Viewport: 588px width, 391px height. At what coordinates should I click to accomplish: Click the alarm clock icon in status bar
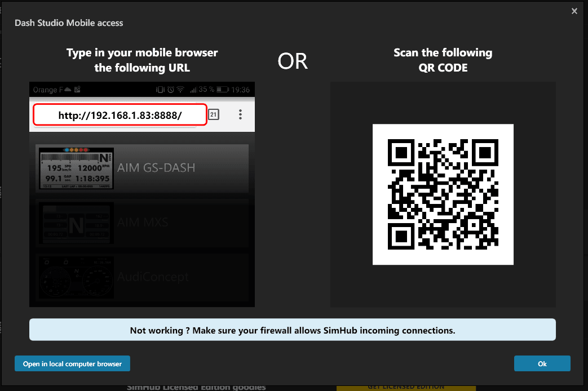coord(171,89)
